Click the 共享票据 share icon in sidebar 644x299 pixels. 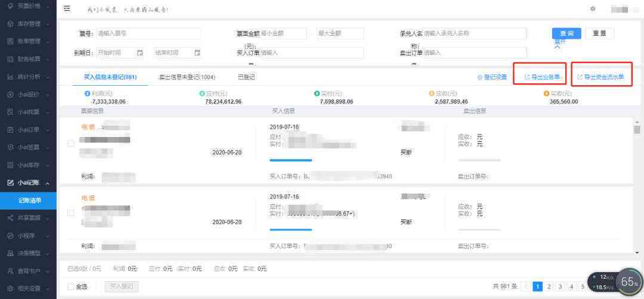pos(11,218)
